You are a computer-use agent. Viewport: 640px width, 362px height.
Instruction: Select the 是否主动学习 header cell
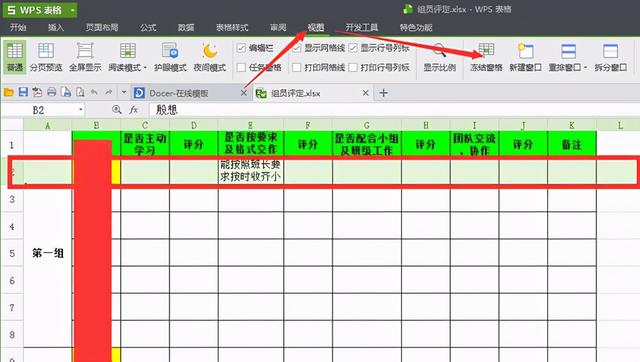point(145,144)
